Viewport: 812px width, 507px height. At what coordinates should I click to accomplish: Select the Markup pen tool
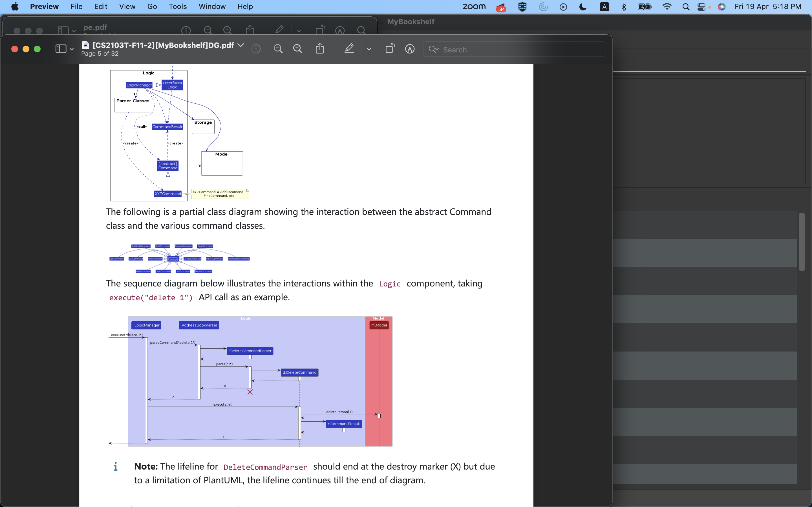coord(349,49)
